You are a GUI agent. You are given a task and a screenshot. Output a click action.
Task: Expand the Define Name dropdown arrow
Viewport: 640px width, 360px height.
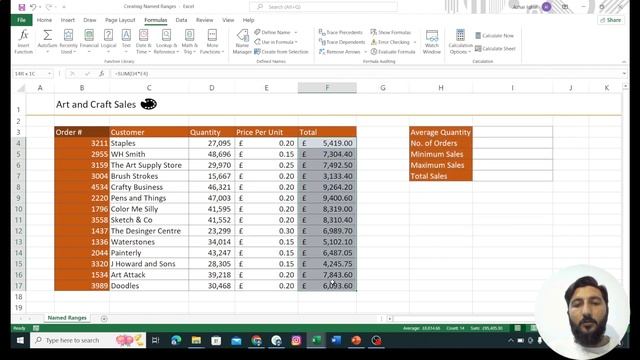[x=296, y=32]
